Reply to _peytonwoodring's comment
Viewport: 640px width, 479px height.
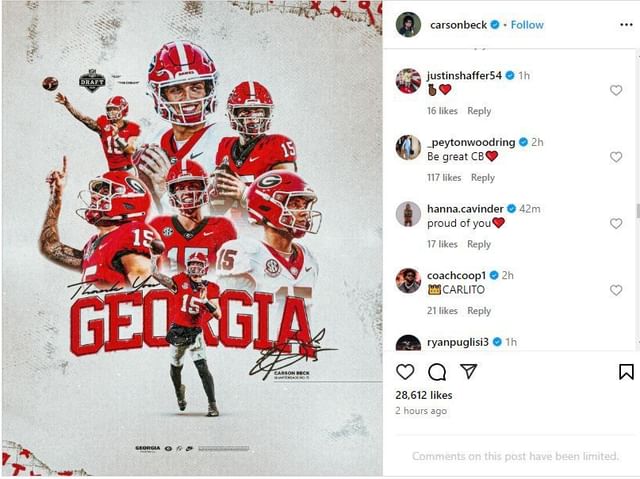[x=482, y=177]
